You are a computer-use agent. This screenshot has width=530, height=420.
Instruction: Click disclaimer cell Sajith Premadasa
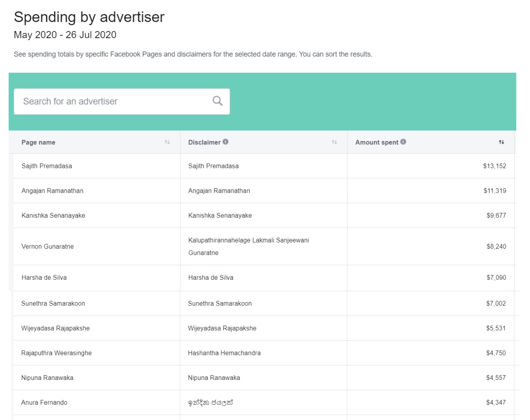click(214, 166)
